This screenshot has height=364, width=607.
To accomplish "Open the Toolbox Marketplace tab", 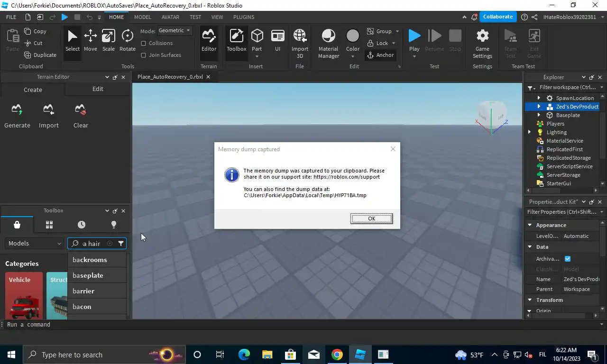I will click(17, 225).
